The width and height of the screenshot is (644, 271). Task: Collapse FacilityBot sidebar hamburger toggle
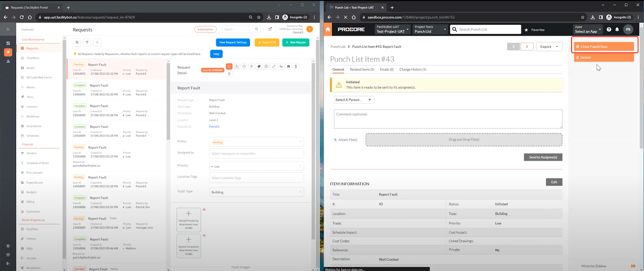pyautogui.click(x=8, y=29)
